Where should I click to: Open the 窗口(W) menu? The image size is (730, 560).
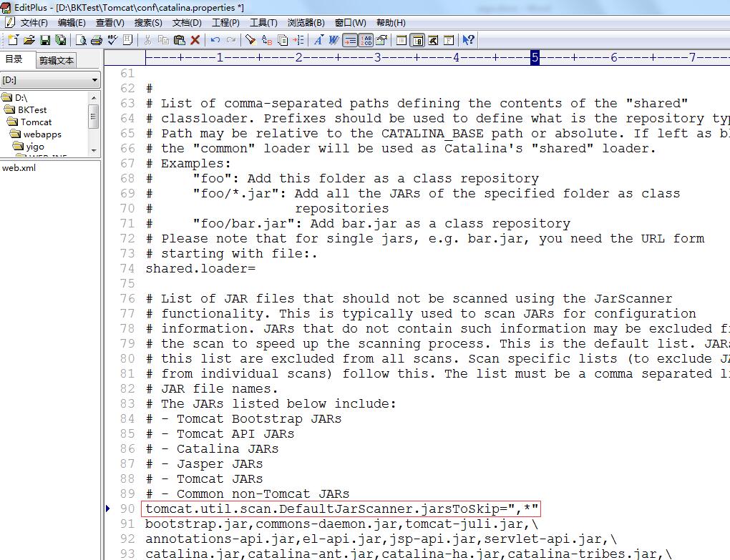point(350,23)
